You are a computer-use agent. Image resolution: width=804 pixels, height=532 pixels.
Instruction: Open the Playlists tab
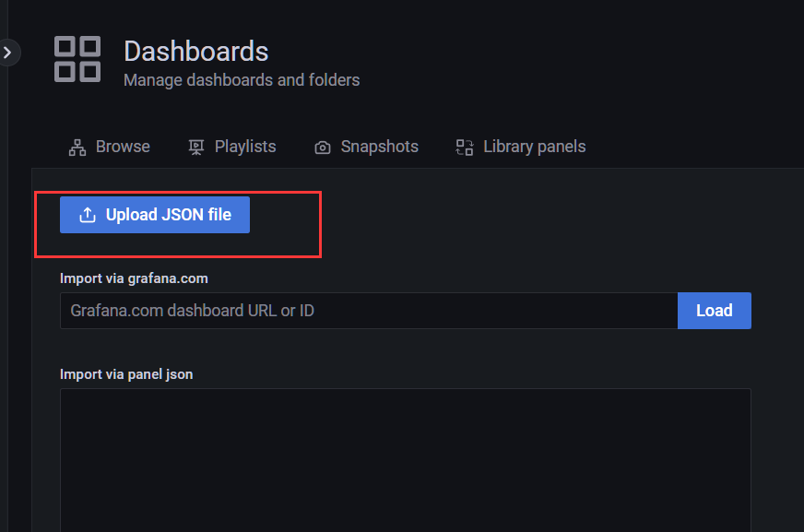coord(231,147)
